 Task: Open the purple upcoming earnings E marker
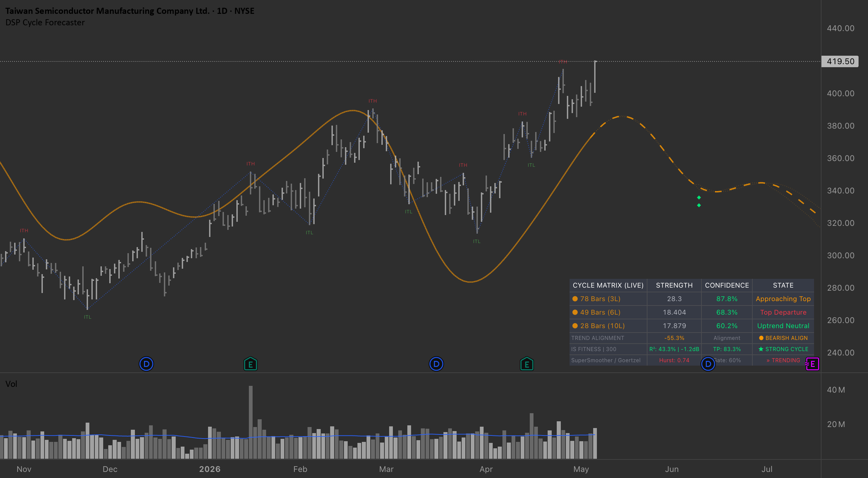point(812,364)
